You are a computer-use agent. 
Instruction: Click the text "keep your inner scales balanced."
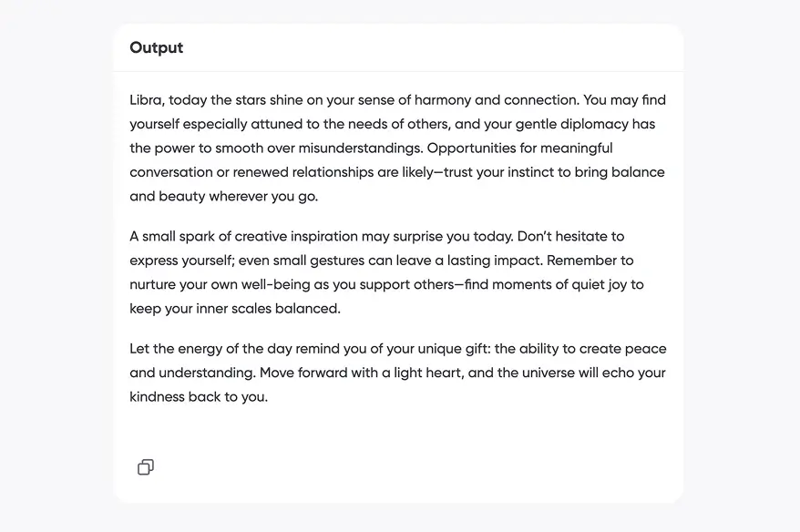tap(234, 309)
